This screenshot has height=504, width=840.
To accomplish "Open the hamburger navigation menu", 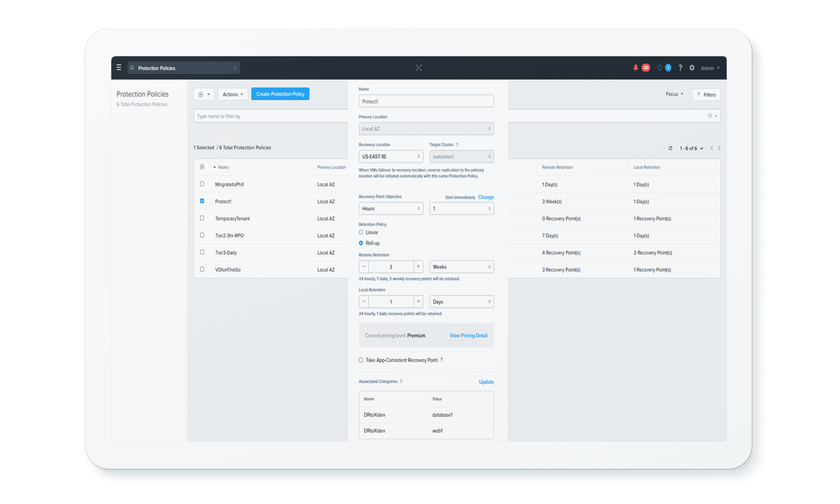I will click(x=119, y=68).
